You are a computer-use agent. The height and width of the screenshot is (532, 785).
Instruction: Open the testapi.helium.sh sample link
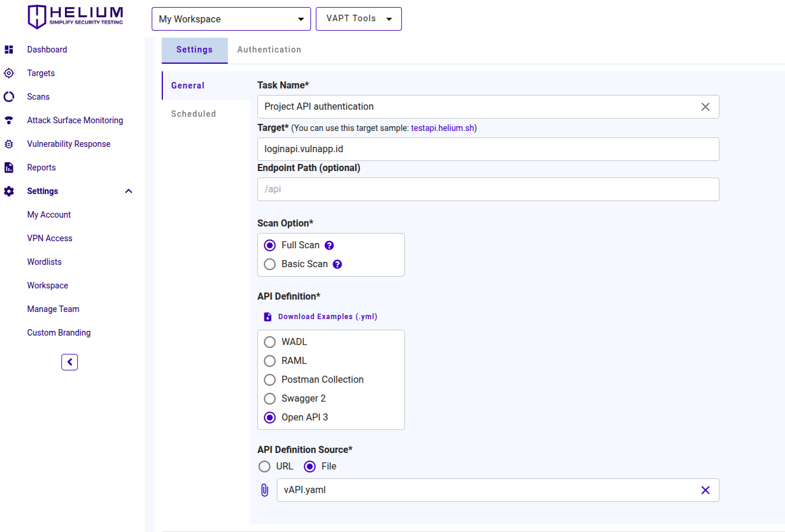pyautogui.click(x=442, y=128)
